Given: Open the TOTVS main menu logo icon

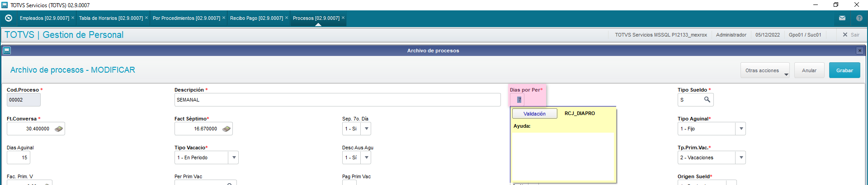Looking at the screenshot, I should [x=8, y=18].
